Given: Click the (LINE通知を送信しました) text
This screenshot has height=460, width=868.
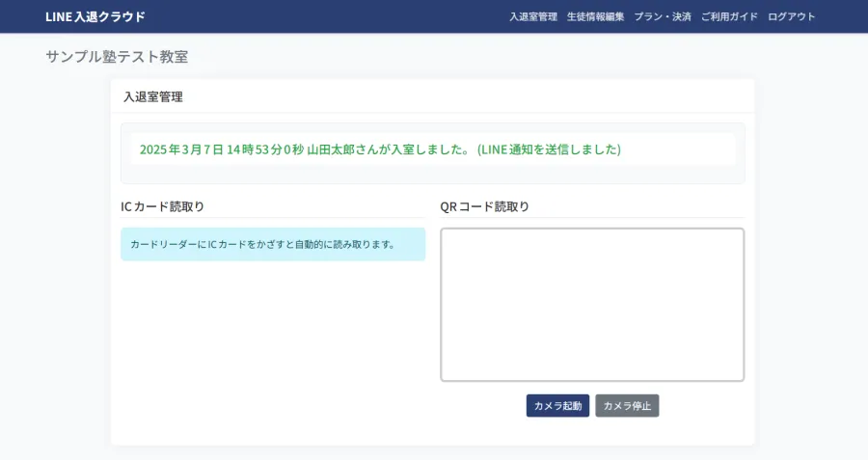Looking at the screenshot, I should point(549,149).
